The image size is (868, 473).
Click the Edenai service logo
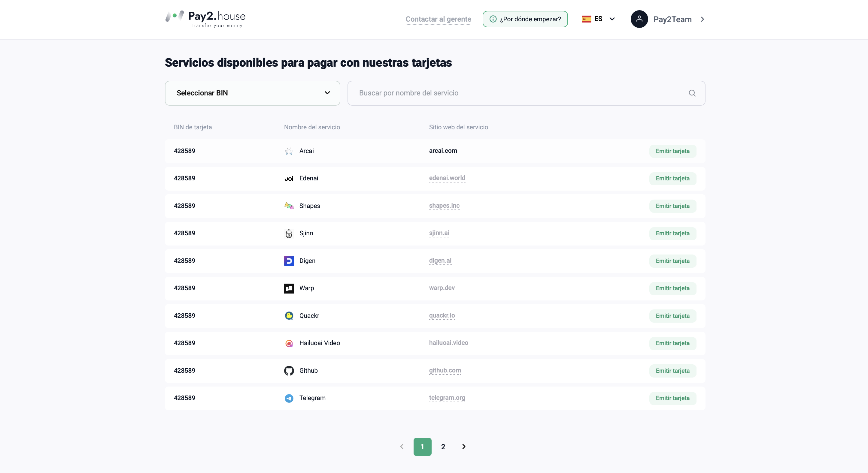pos(289,179)
